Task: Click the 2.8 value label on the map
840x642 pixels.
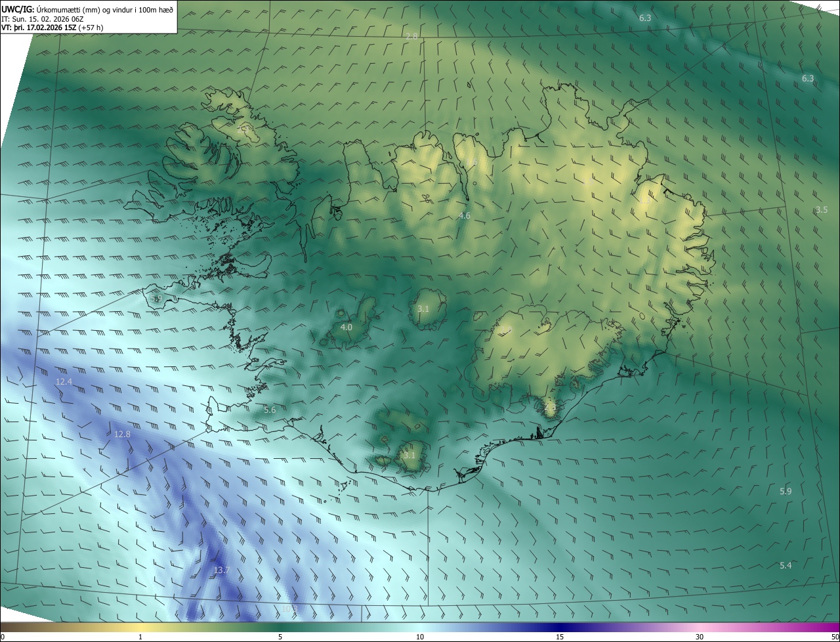Action: (x=411, y=36)
